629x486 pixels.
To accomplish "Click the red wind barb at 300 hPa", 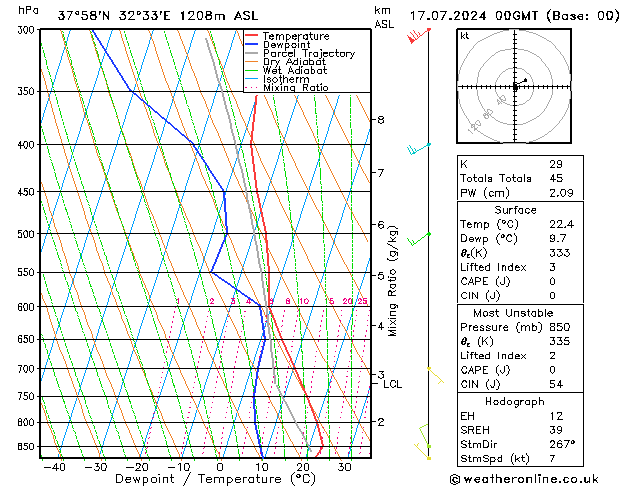I will pyautogui.click(x=418, y=35).
